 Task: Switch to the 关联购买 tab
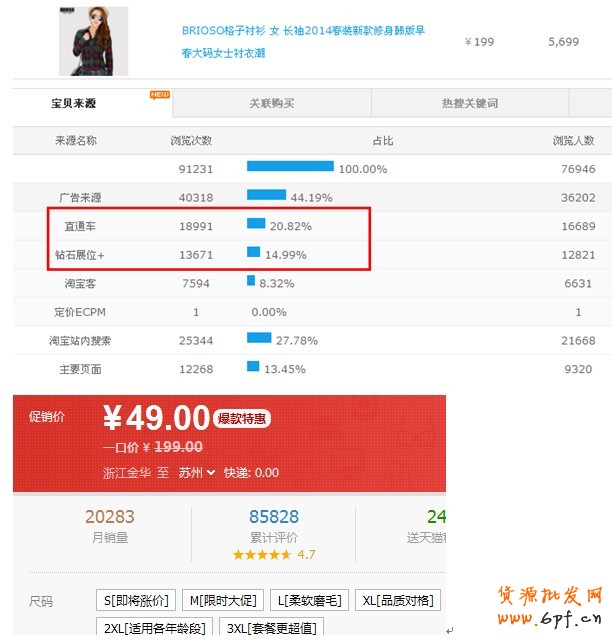pos(271,103)
